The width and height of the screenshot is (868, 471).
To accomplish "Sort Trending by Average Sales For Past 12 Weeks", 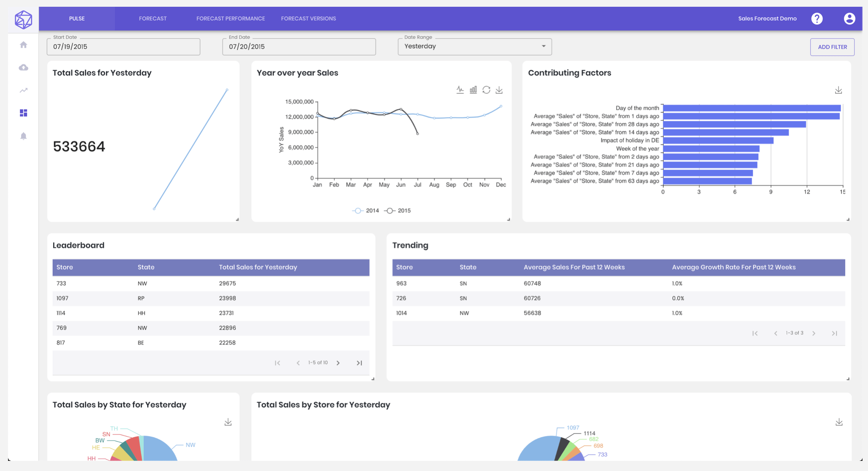I will tap(574, 267).
